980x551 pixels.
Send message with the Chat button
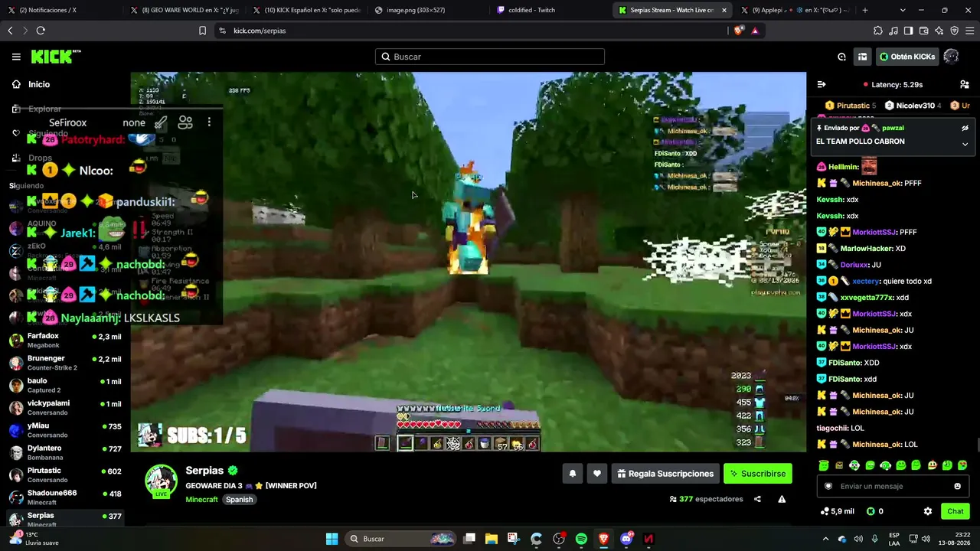(955, 511)
